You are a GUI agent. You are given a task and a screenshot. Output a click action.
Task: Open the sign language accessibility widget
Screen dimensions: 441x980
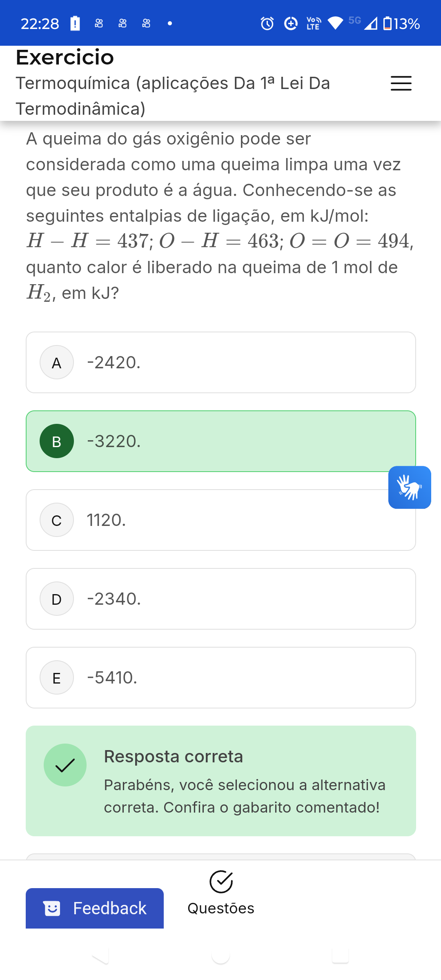(x=409, y=487)
